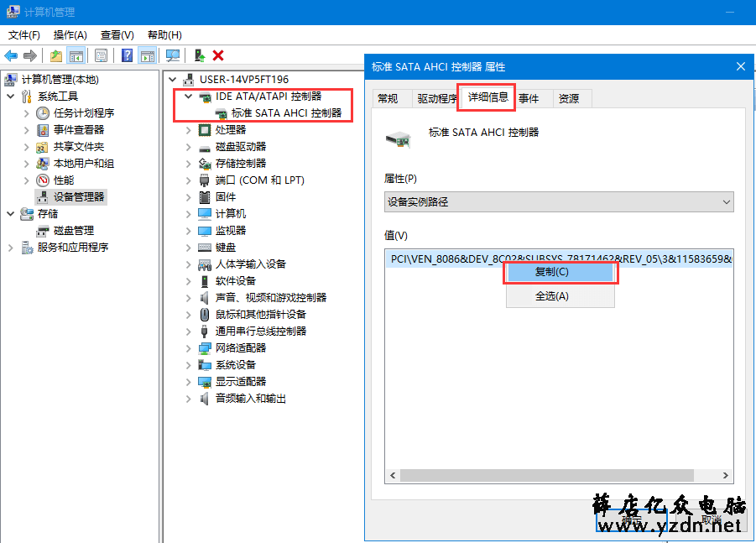
Task: Select the Performance icon
Action: pyautogui.click(x=43, y=180)
